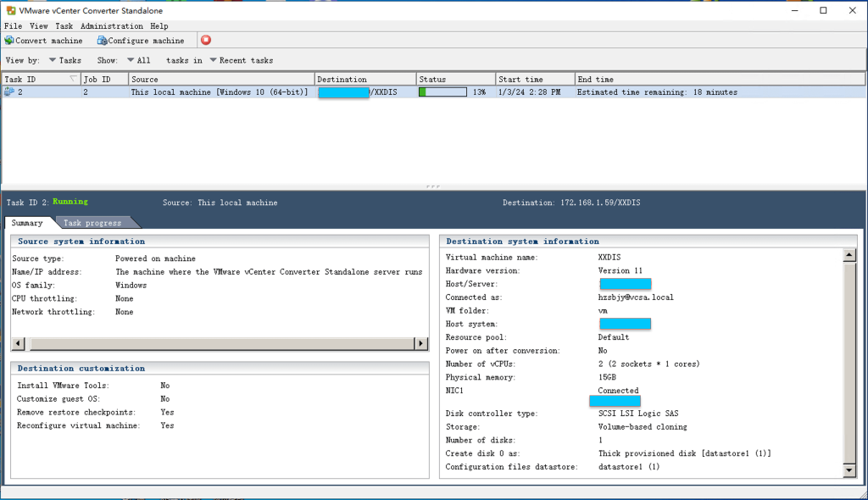Open the Task menu
This screenshot has width=868, height=500.
(64, 26)
